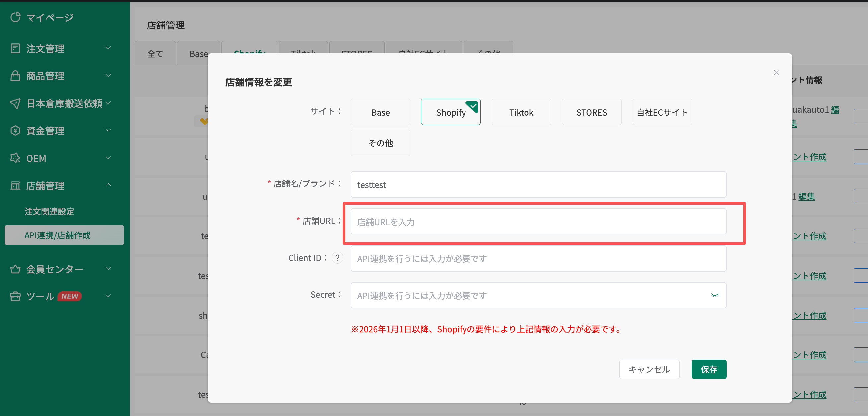The height and width of the screenshot is (416, 868).
Task: Open the API連携/店舗作成 menu item
Action: point(57,235)
